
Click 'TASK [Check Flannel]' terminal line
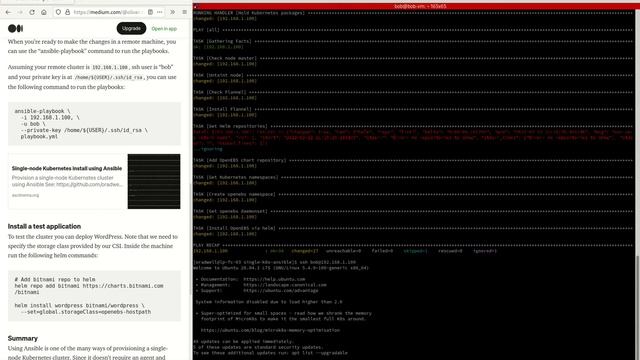(412, 92)
